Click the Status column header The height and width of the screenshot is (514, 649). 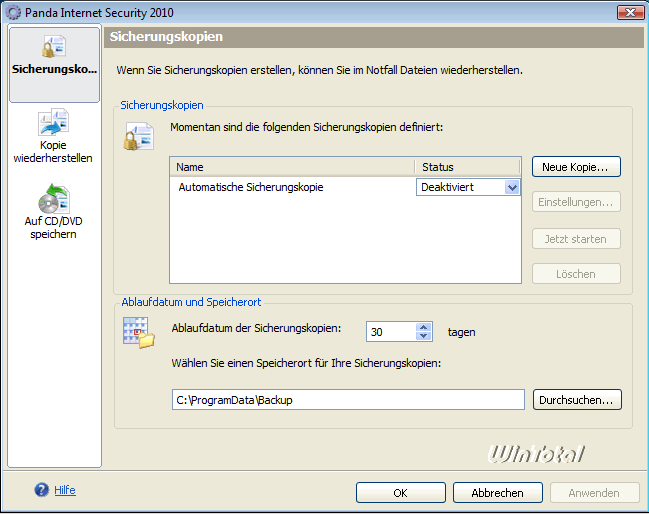pyautogui.click(x=467, y=167)
